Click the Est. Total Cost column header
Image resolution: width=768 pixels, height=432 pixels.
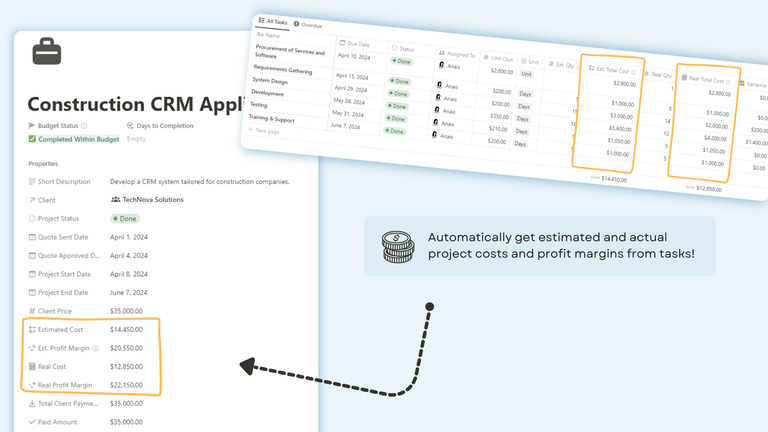pos(609,68)
